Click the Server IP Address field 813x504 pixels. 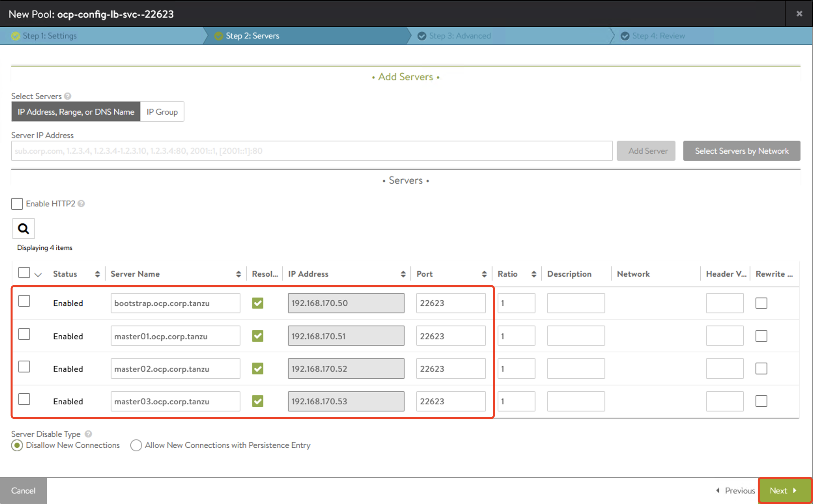click(x=311, y=151)
